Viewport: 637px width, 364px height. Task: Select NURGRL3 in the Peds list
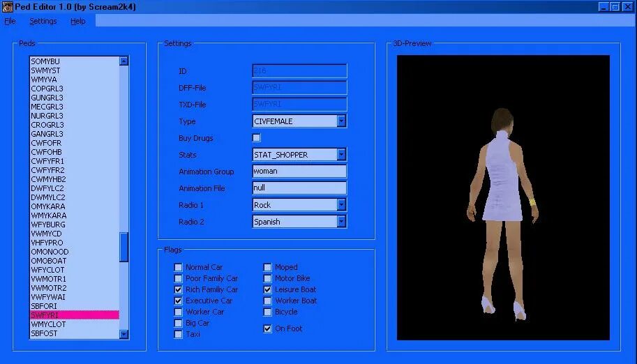coord(75,116)
